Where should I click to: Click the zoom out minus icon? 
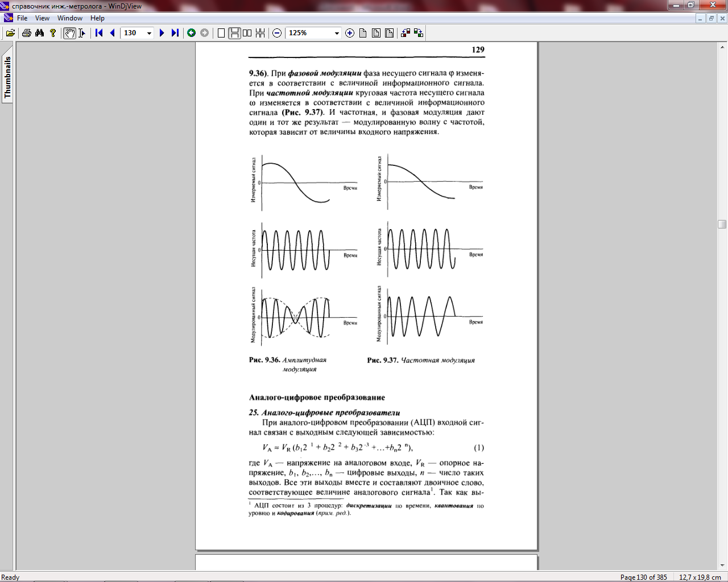pos(277,33)
